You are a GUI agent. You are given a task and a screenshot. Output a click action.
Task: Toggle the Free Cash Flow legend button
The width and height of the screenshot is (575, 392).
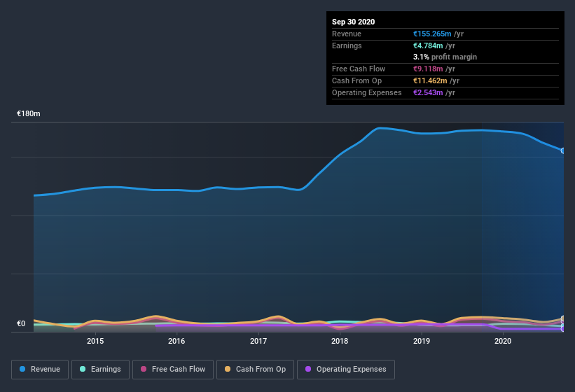click(x=173, y=370)
